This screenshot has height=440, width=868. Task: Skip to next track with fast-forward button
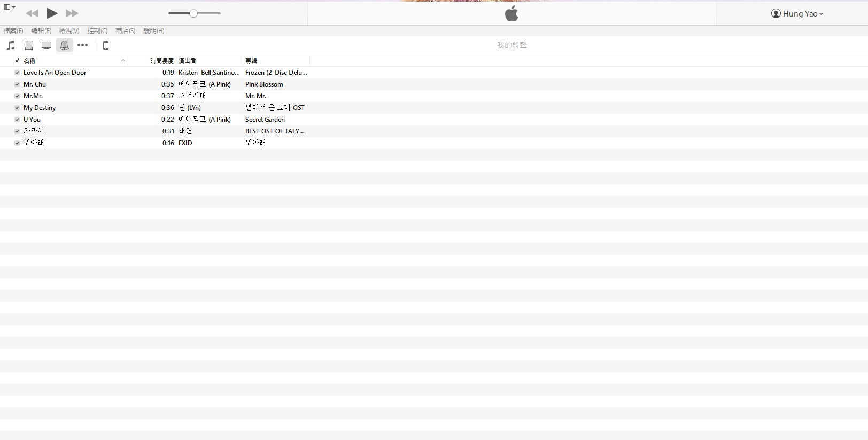pyautogui.click(x=72, y=13)
